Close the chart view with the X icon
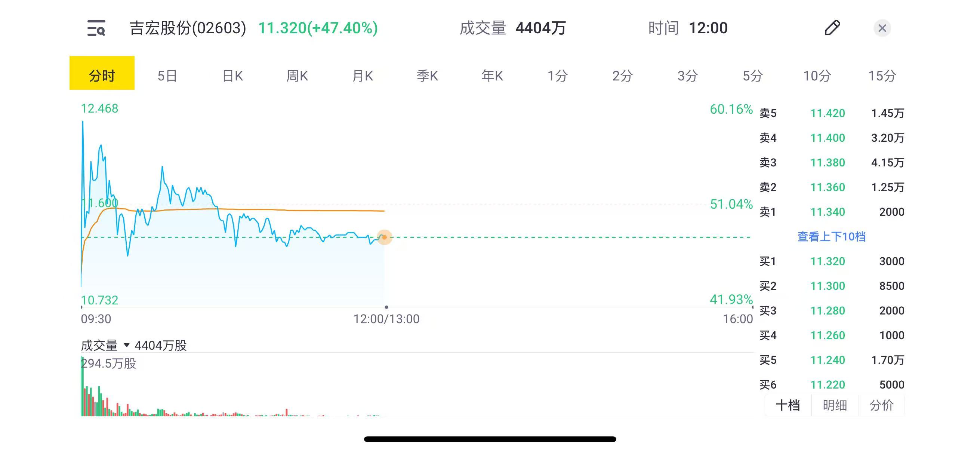This screenshot has height=451, width=980. tap(882, 28)
